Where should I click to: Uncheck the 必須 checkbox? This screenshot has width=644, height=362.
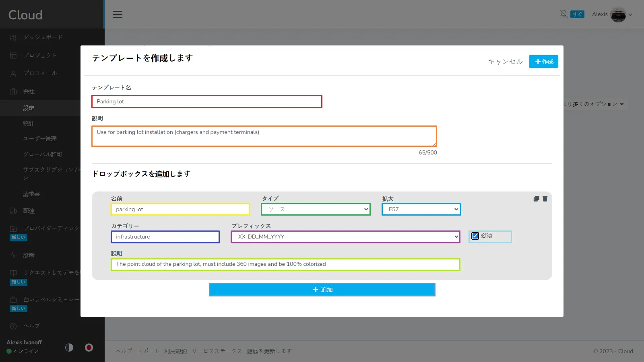tap(475, 236)
